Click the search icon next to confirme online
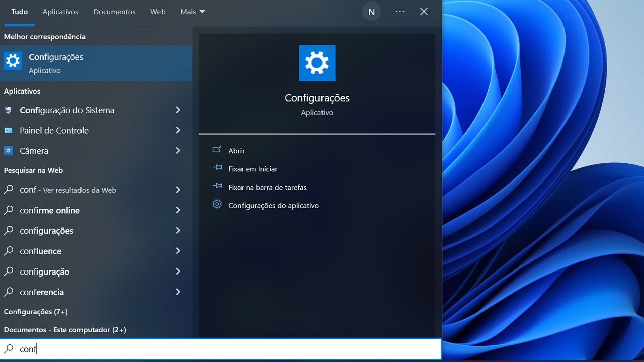 pyautogui.click(x=9, y=210)
